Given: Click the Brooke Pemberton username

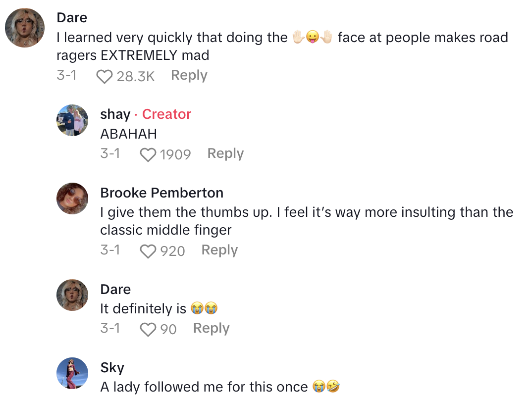Looking at the screenshot, I should pyautogui.click(x=161, y=193).
